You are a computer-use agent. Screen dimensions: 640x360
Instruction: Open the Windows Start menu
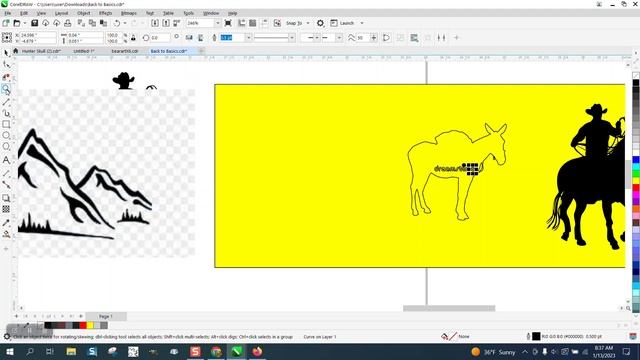tap(9, 352)
